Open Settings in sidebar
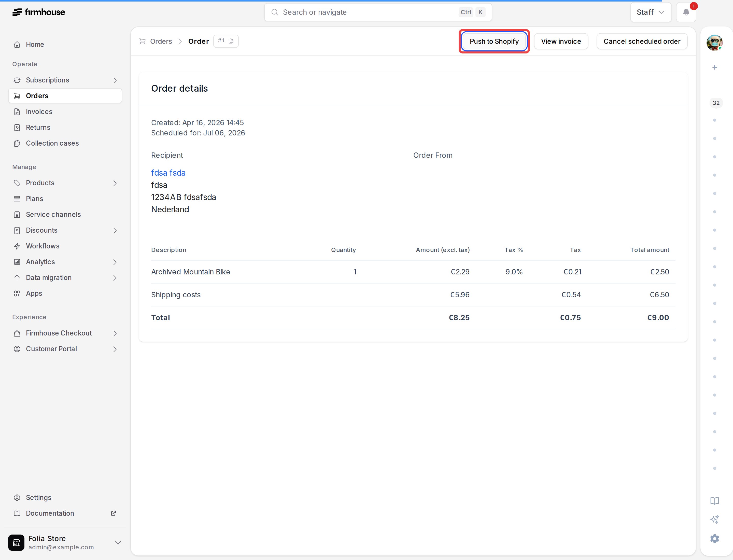 point(65,497)
